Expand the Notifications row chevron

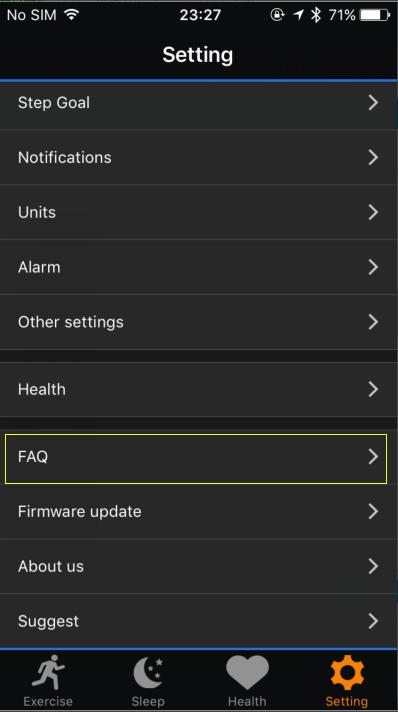[x=373, y=158]
